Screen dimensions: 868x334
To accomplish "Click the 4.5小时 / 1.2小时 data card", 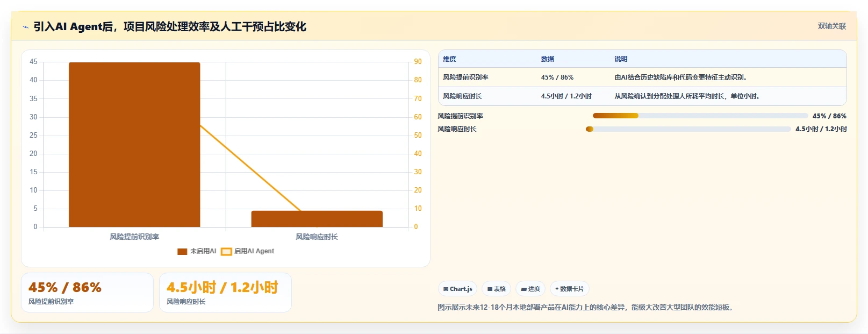I will (x=225, y=293).
